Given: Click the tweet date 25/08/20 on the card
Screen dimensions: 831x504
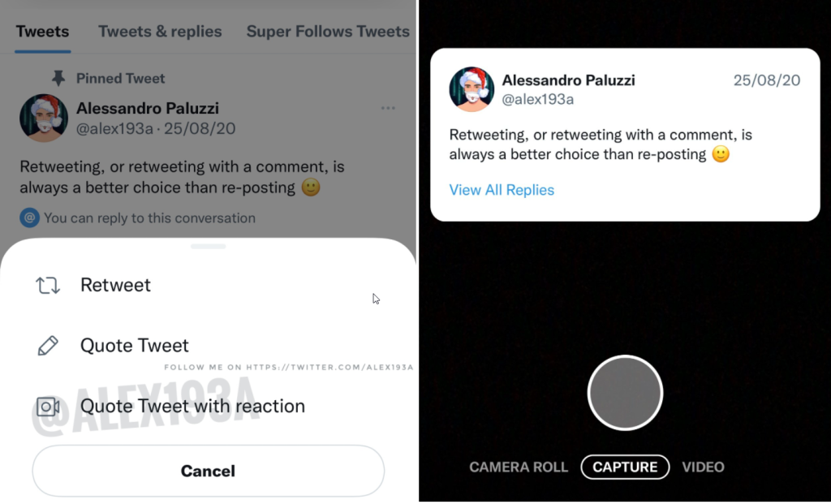Looking at the screenshot, I should point(766,80).
